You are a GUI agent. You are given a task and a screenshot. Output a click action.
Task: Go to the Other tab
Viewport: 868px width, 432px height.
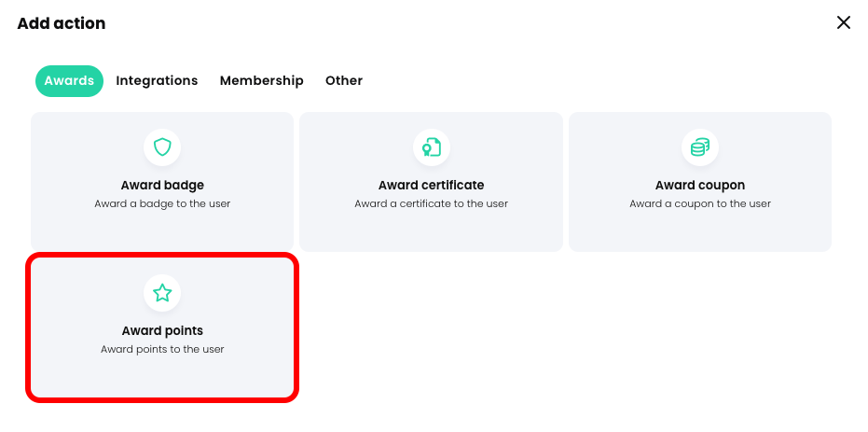[344, 81]
